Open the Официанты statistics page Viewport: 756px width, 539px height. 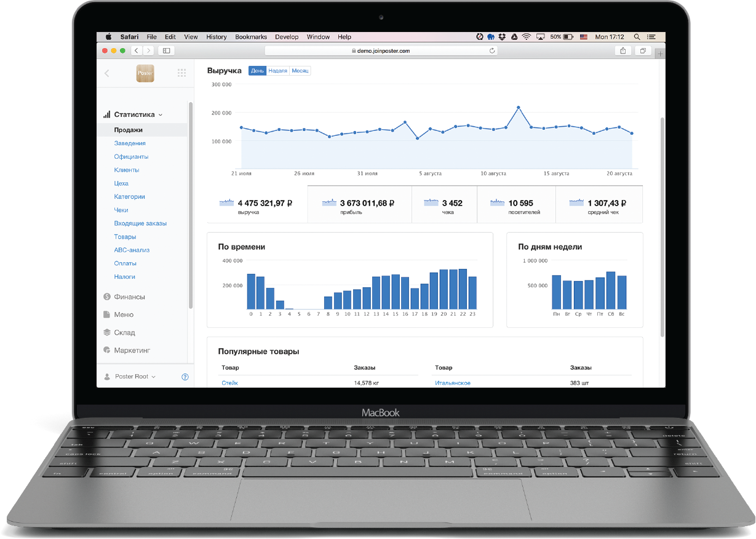131,157
